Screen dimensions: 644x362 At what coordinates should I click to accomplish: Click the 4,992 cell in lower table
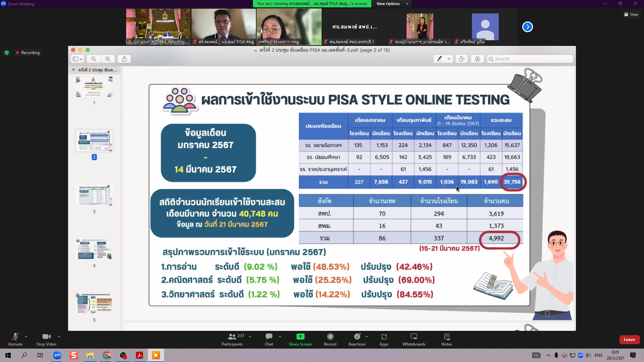click(x=496, y=238)
